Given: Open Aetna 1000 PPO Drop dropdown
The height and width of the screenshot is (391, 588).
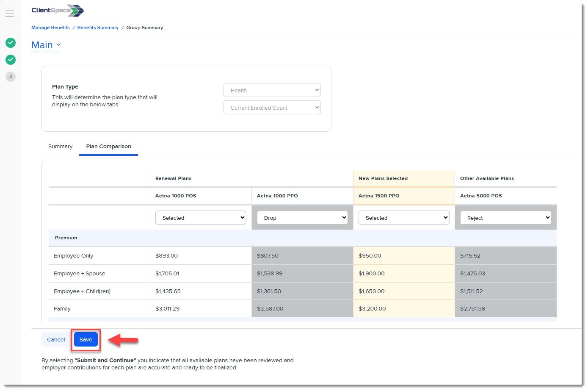Looking at the screenshot, I should pos(303,218).
